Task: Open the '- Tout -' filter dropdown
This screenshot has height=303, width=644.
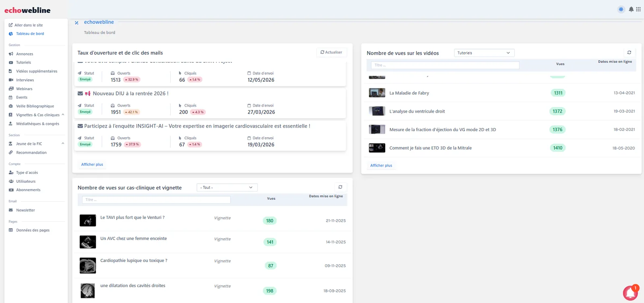Action: [x=227, y=188]
